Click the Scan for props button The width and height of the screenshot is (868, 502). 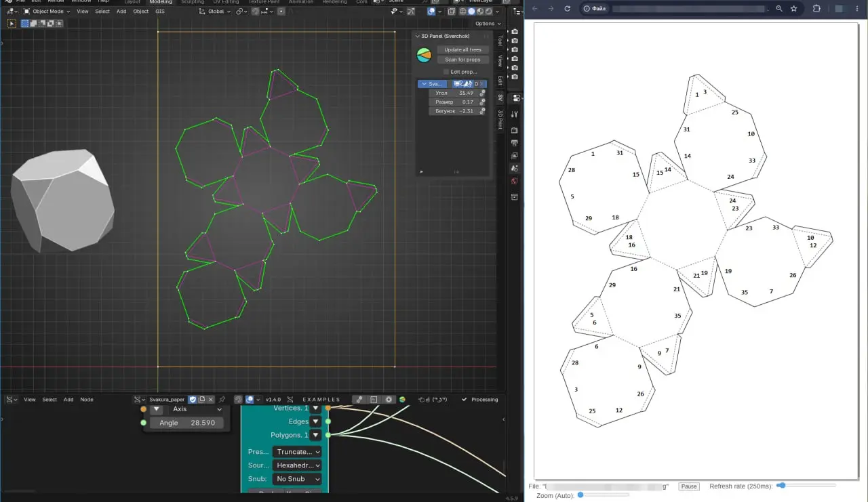[462, 60]
